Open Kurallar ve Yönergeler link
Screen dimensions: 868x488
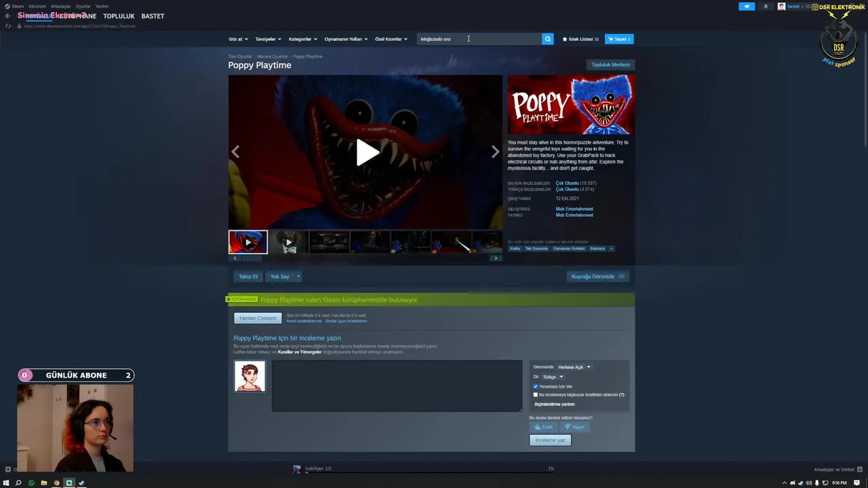click(300, 352)
